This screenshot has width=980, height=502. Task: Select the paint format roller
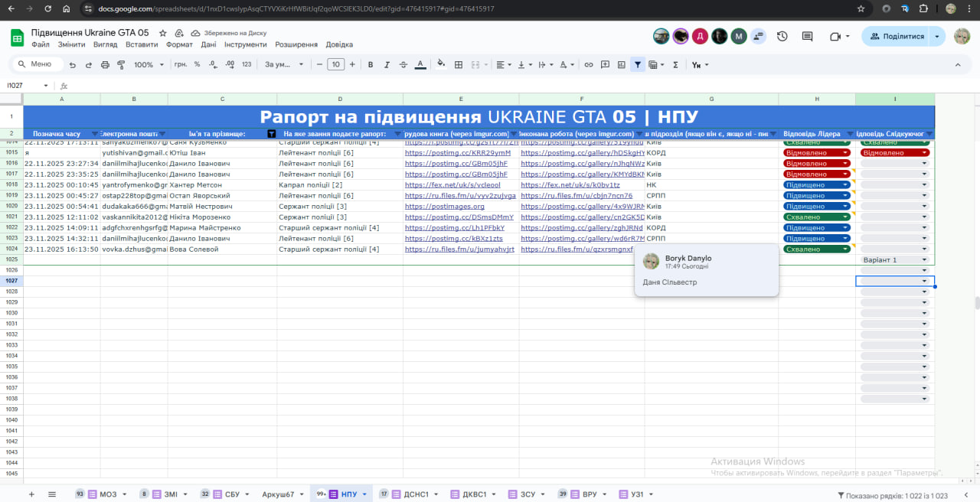tap(121, 65)
